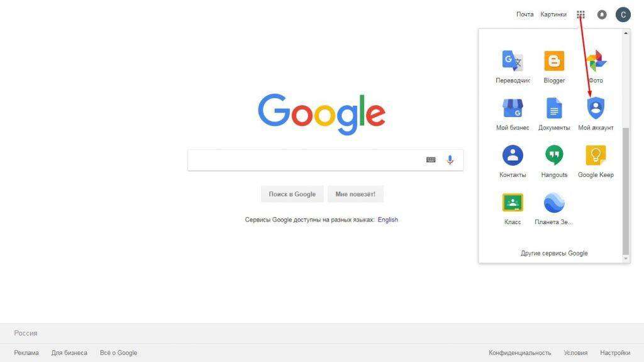Open the notifications bell icon
644x362 pixels.
click(602, 15)
